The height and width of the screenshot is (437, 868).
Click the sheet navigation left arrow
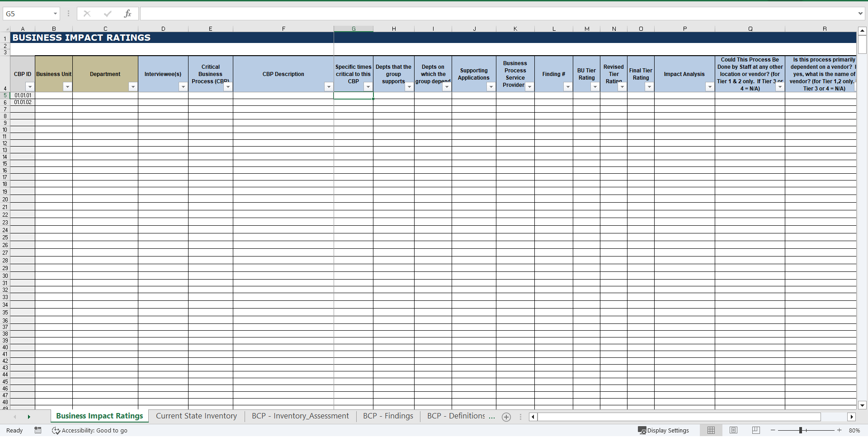[15, 417]
